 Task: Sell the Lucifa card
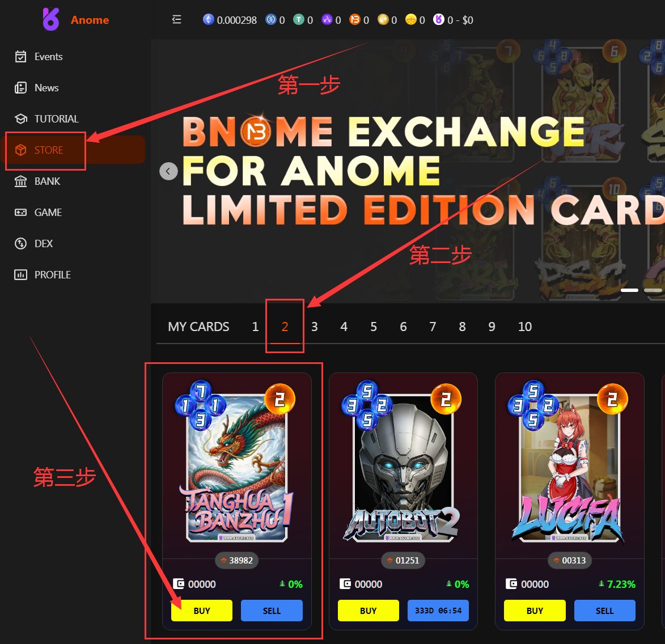604,611
